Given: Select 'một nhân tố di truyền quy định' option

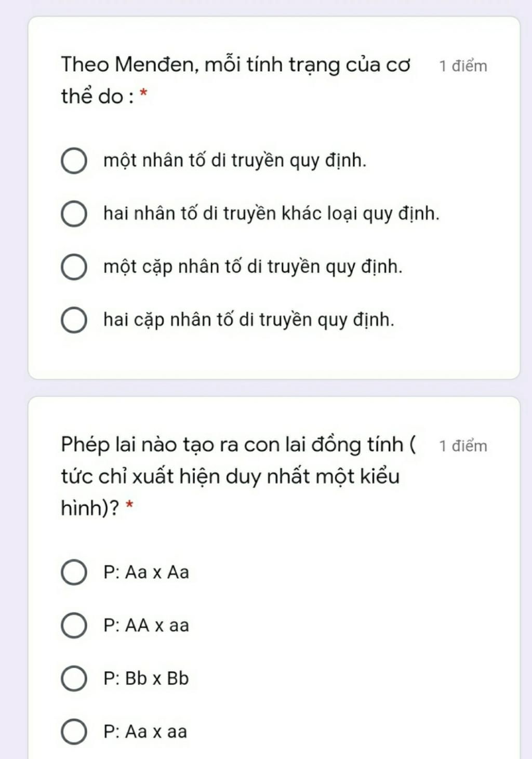Looking at the screenshot, I should (x=74, y=161).
